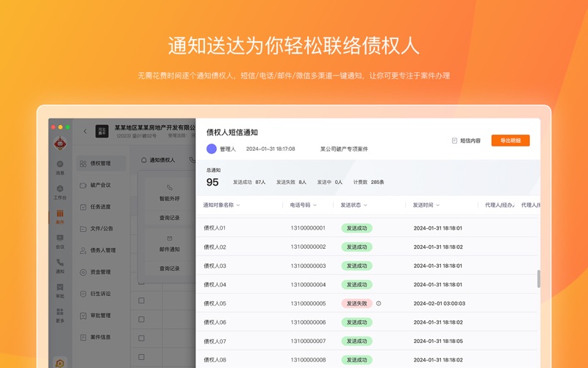The height and width of the screenshot is (368, 588).
Task: Click the info icon beside 发送失败 badge
Action: coord(379,303)
